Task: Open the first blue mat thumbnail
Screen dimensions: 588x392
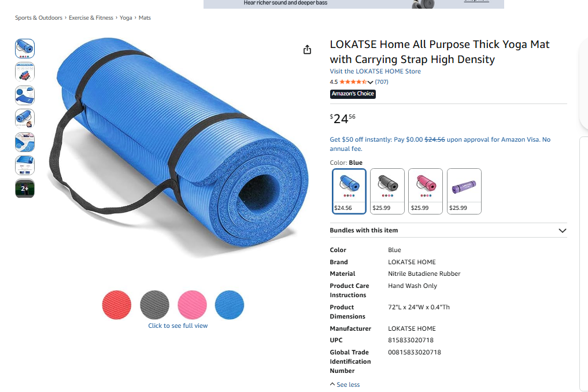Action: (x=25, y=49)
